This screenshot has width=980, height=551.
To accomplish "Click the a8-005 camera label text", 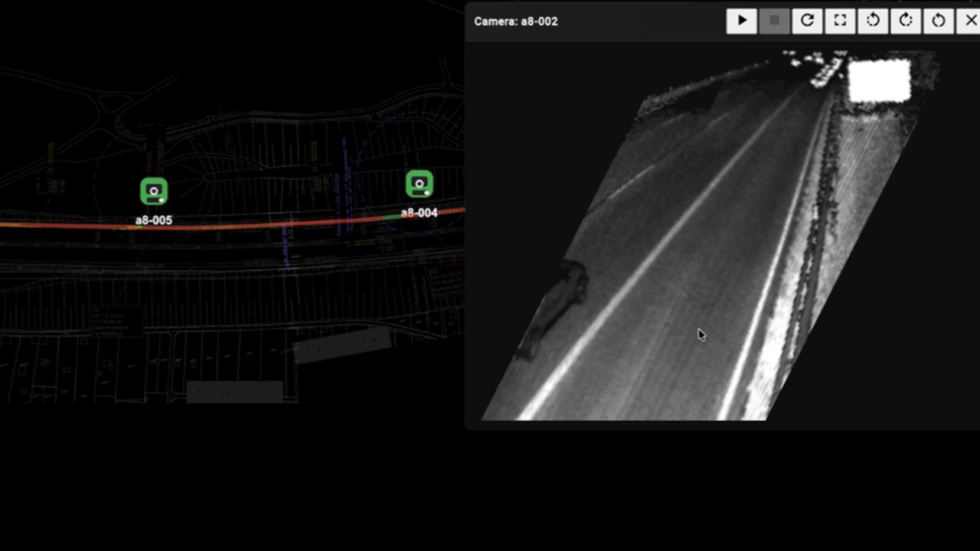I will pos(154,220).
